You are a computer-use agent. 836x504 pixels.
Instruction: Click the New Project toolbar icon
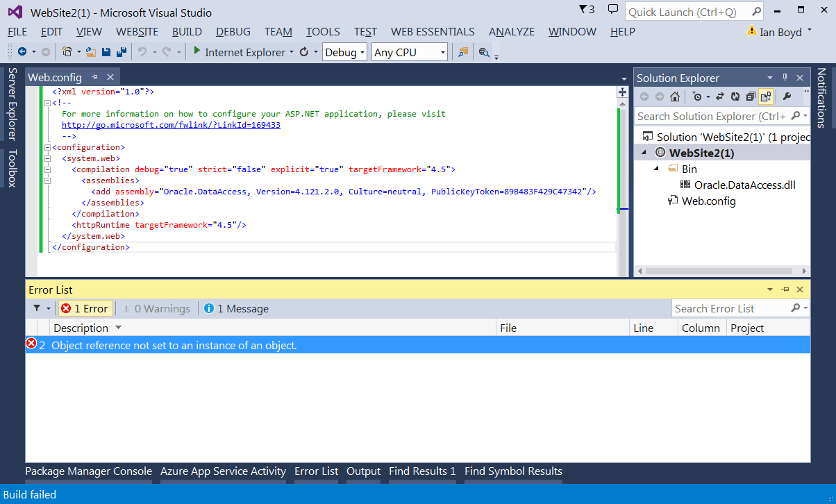coord(67,52)
